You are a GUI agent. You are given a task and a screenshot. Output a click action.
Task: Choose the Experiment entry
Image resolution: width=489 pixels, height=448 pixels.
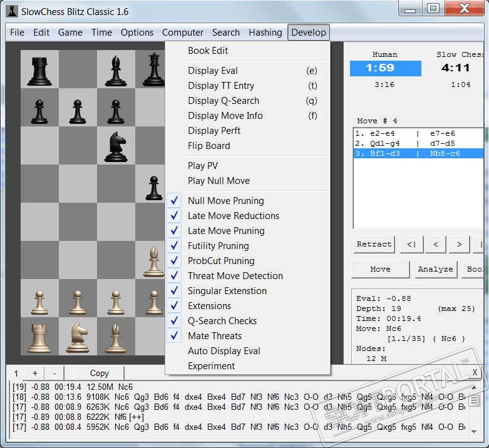click(247, 366)
